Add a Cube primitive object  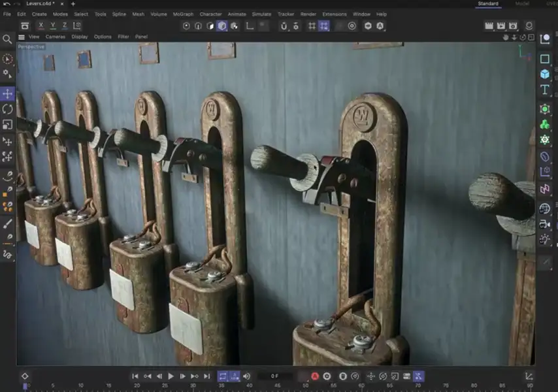[545, 74]
